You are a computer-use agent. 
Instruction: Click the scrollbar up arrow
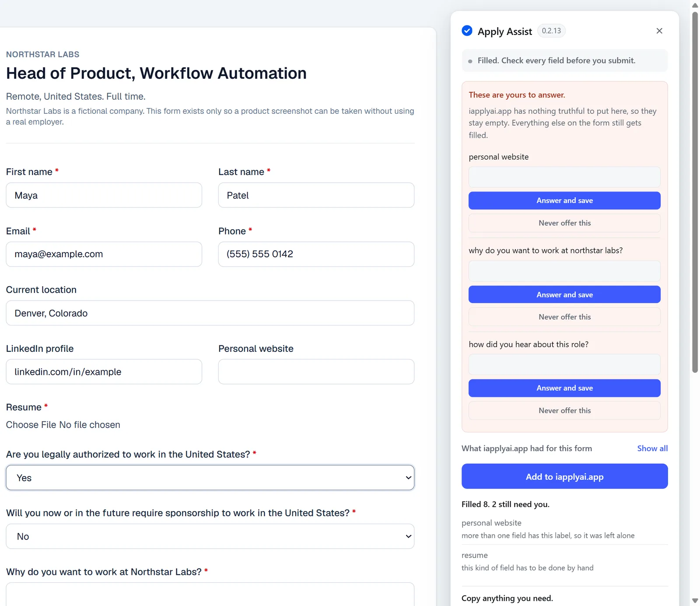pyautogui.click(x=695, y=5)
